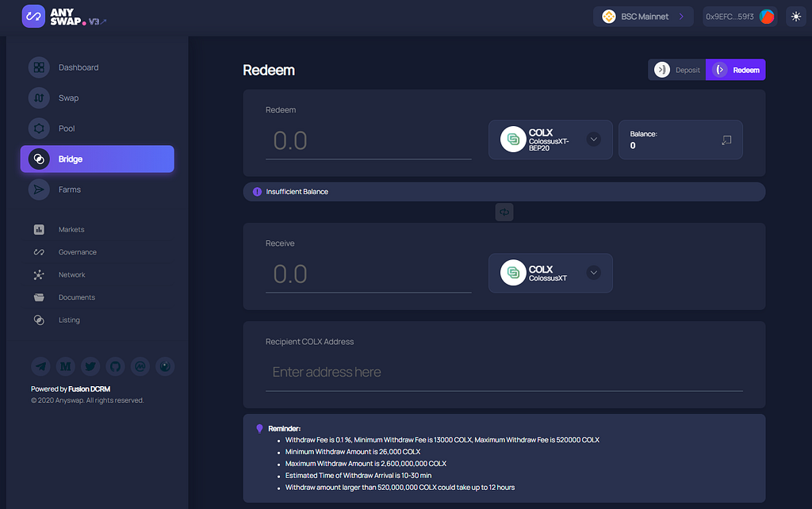Click the Redeem page heading
Screen dimensions: 812x509
point(268,71)
